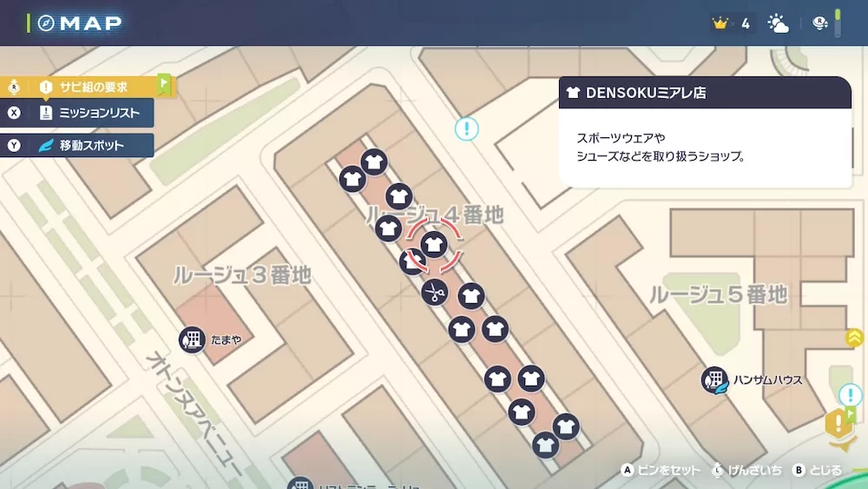This screenshot has height=489, width=868.
Task: Open 移動スポット fast travel spots
Action: tap(77, 145)
